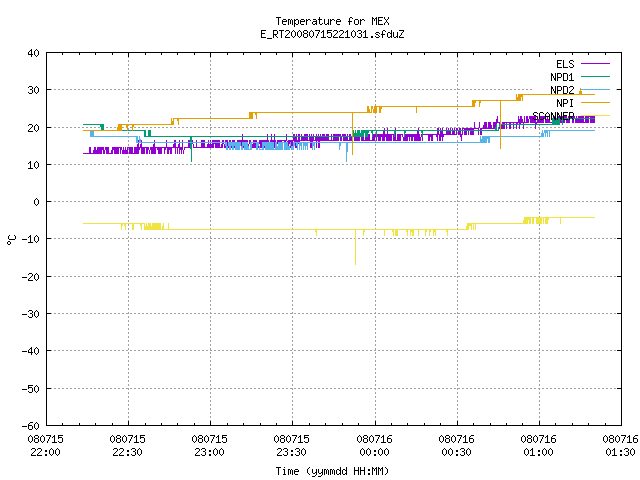The height and width of the screenshot is (480, 640).
Task: Click the x-axis tick label 080716 00:00
Action: [374, 445]
